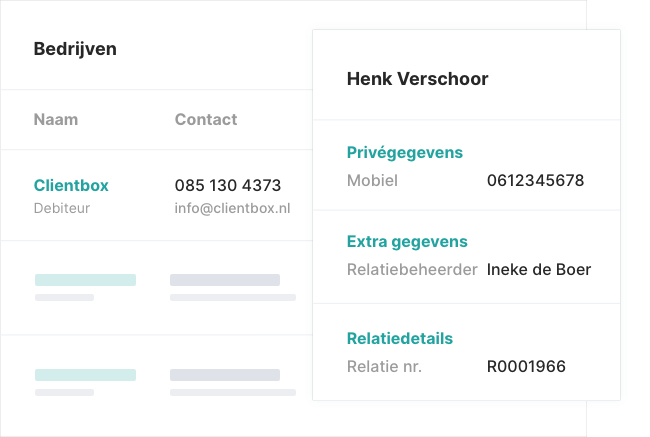Image resolution: width=650 pixels, height=437 pixels.
Task: Click the Relatiebeheerder field label
Action: pos(412,269)
